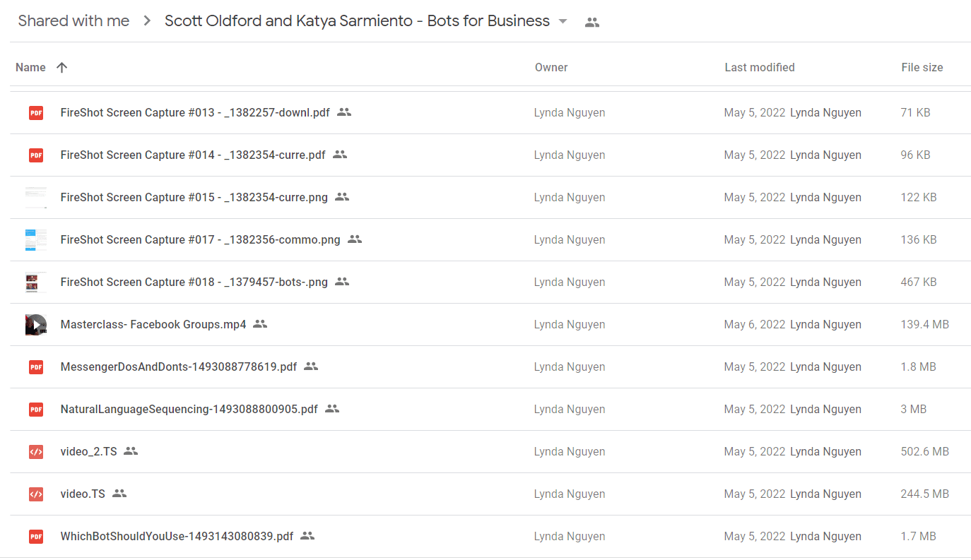
Task: Click shared icon next to NaturalLanguageSequencing pdf
Action: point(332,408)
